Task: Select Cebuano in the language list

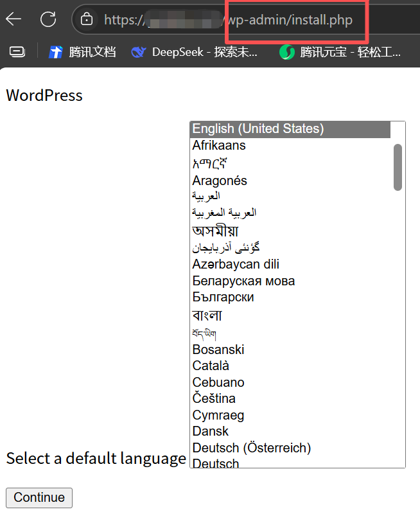Action: point(290,382)
